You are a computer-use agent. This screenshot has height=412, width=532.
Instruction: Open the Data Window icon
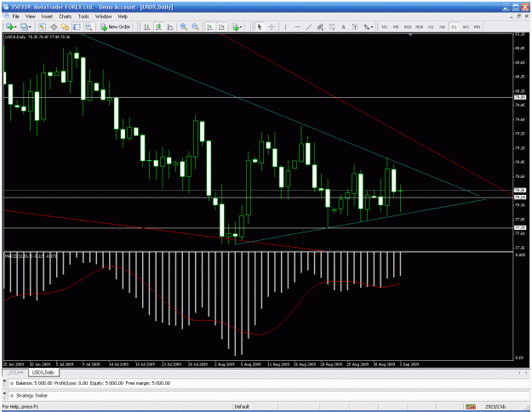click(54, 26)
